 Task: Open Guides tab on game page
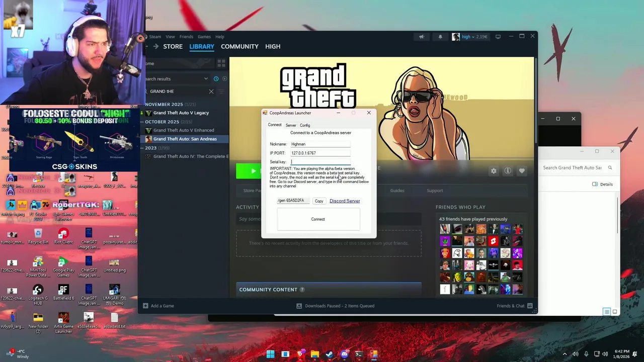tap(397, 191)
